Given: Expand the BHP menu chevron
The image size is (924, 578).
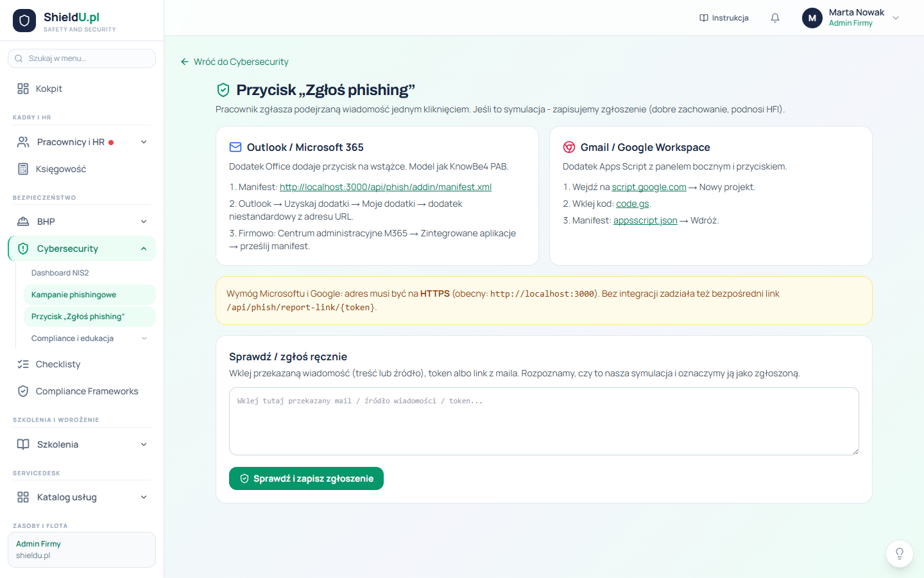Looking at the screenshot, I should click(x=144, y=222).
